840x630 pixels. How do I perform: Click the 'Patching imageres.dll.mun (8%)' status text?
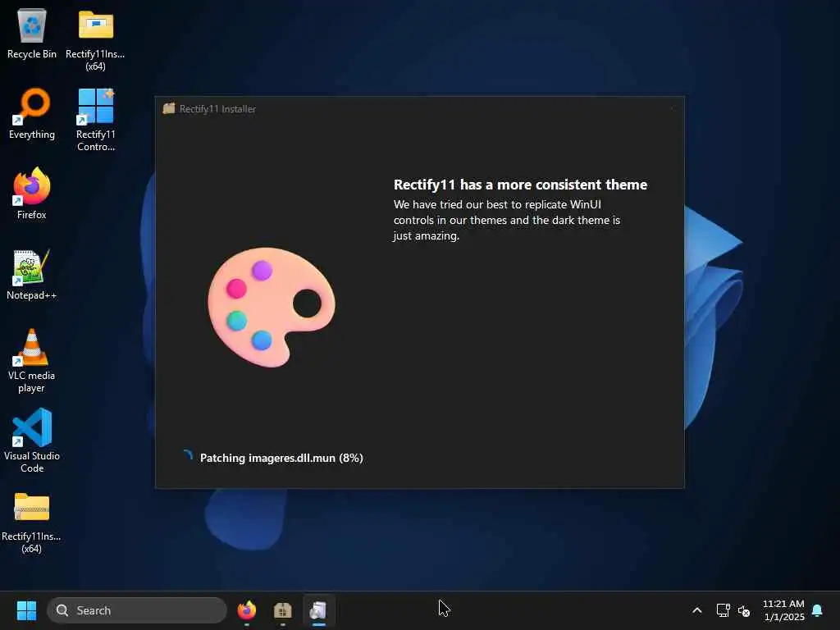pos(281,458)
